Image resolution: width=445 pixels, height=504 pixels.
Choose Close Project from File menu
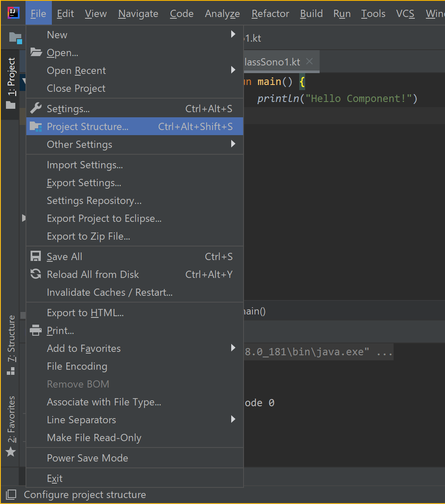135,88
